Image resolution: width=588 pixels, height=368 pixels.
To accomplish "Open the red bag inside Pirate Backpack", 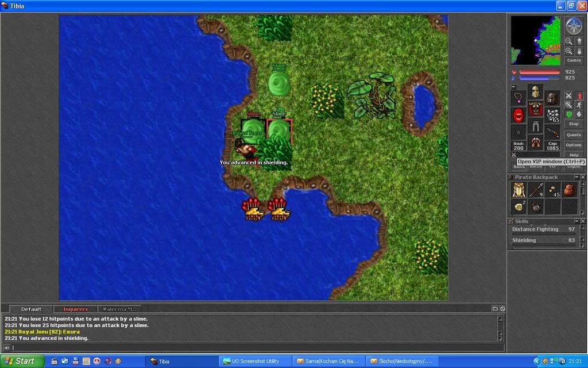I will click(x=570, y=190).
